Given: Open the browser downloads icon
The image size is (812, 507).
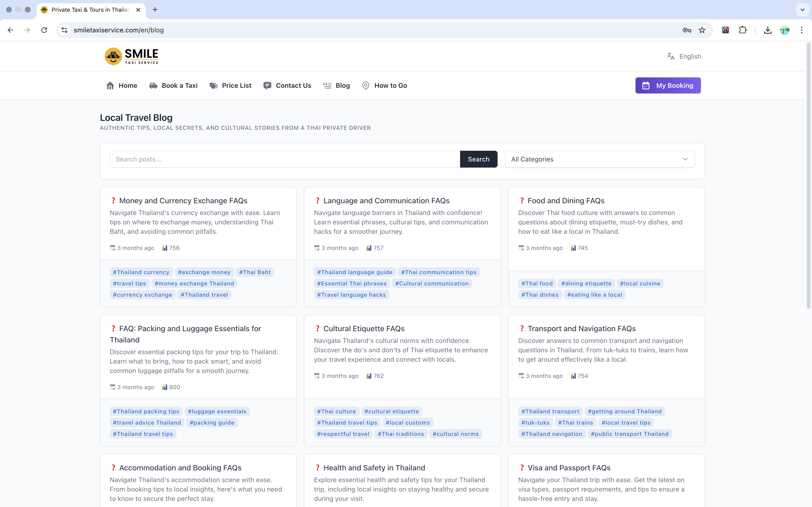Looking at the screenshot, I should [x=767, y=30].
